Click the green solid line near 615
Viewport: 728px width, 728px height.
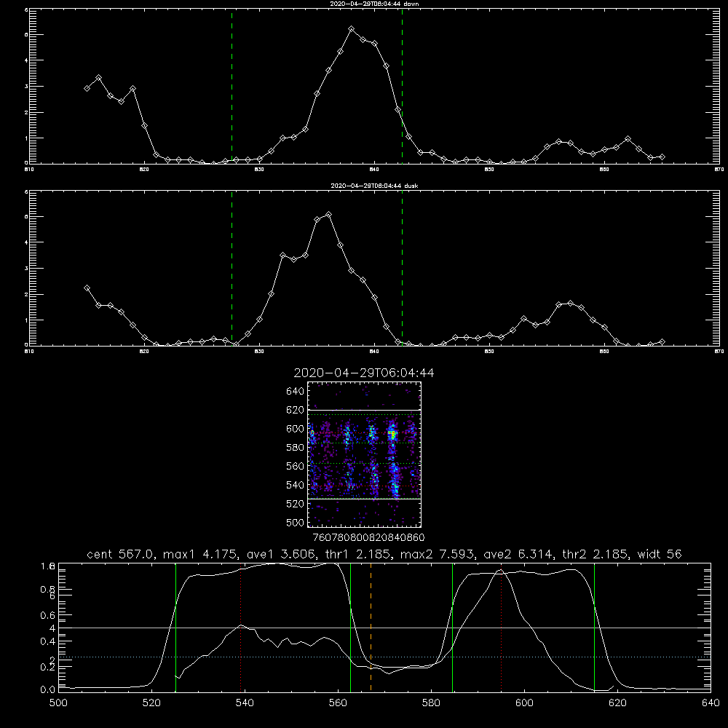594,628
